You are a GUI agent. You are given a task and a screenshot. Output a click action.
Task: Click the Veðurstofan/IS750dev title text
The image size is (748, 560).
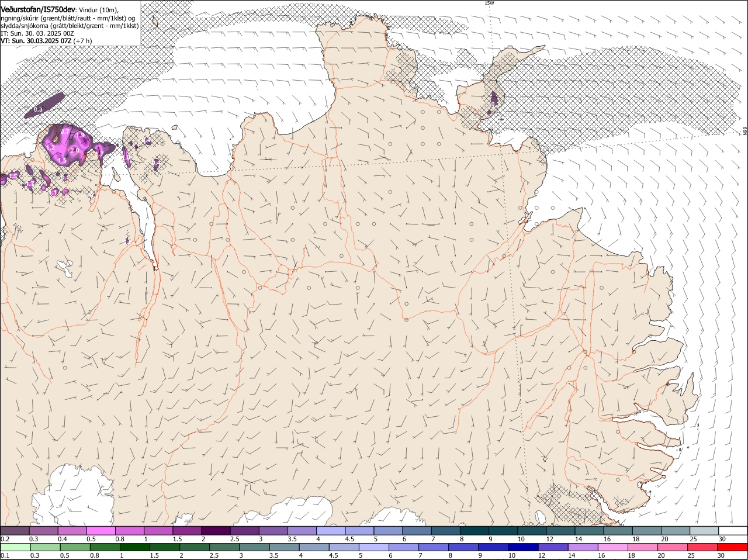[38, 10]
